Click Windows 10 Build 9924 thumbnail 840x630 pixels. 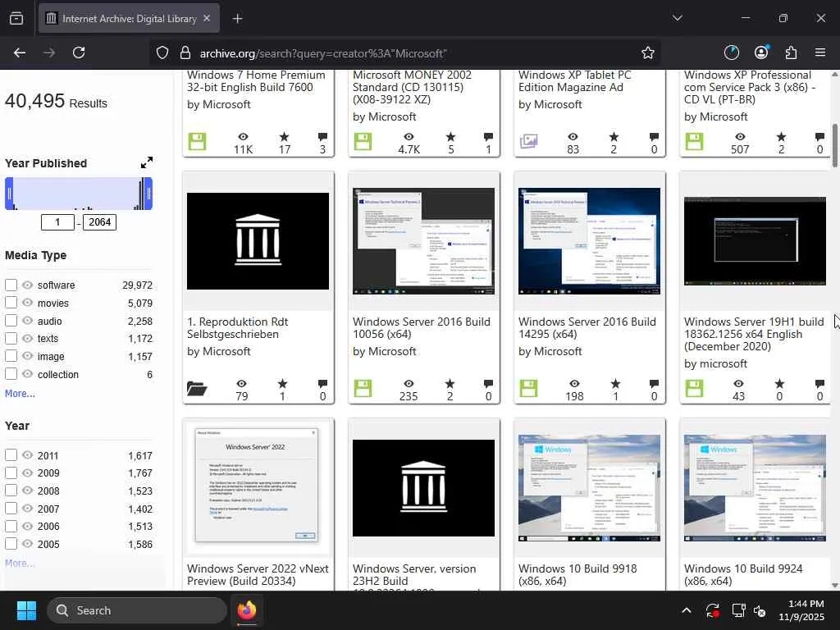tap(755, 488)
